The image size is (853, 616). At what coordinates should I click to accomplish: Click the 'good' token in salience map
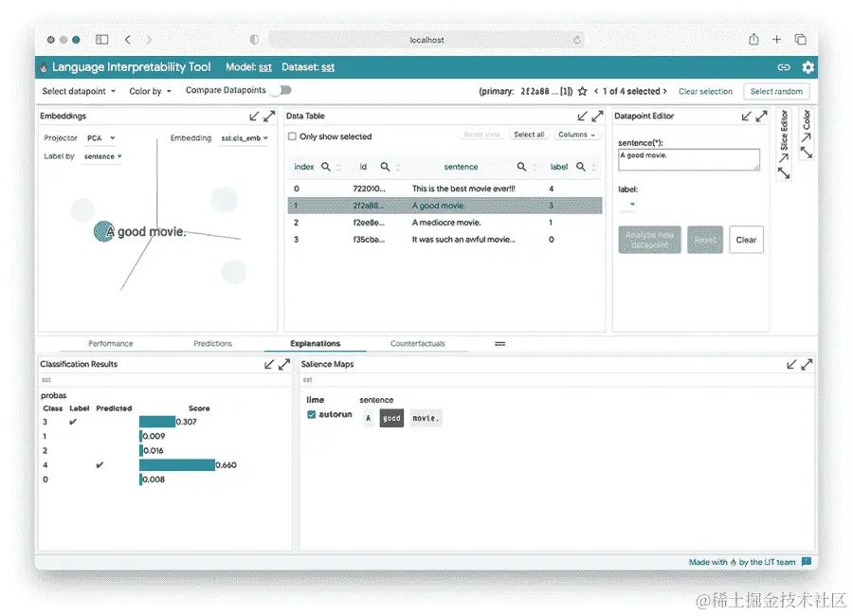tap(391, 418)
